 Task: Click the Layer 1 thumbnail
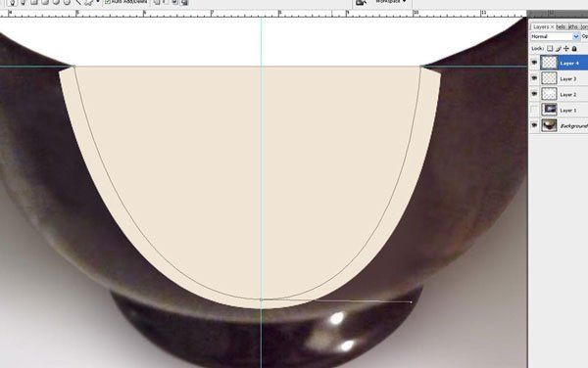tap(549, 110)
